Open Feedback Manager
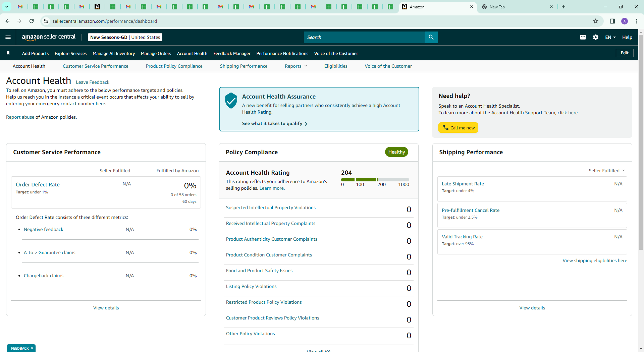 pos(232,53)
